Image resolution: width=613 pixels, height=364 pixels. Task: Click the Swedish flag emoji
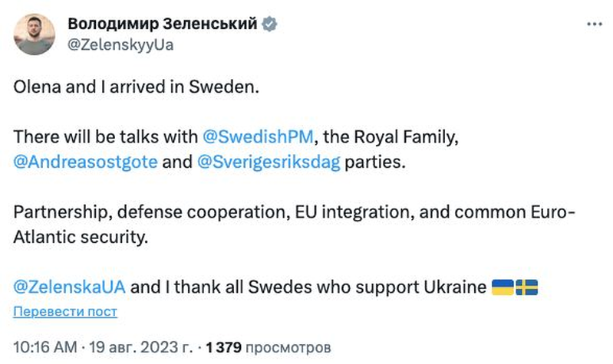pyautogui.click(x=526, y=287)
